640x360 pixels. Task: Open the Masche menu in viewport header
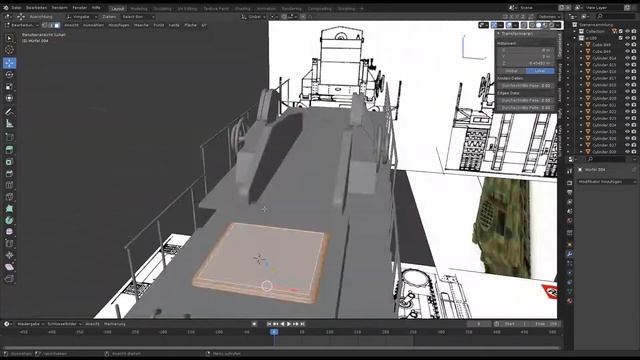point(141,25)
